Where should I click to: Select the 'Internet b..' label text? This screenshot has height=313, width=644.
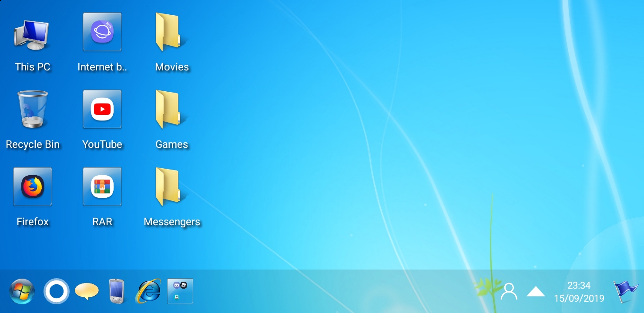pos(102,67)
